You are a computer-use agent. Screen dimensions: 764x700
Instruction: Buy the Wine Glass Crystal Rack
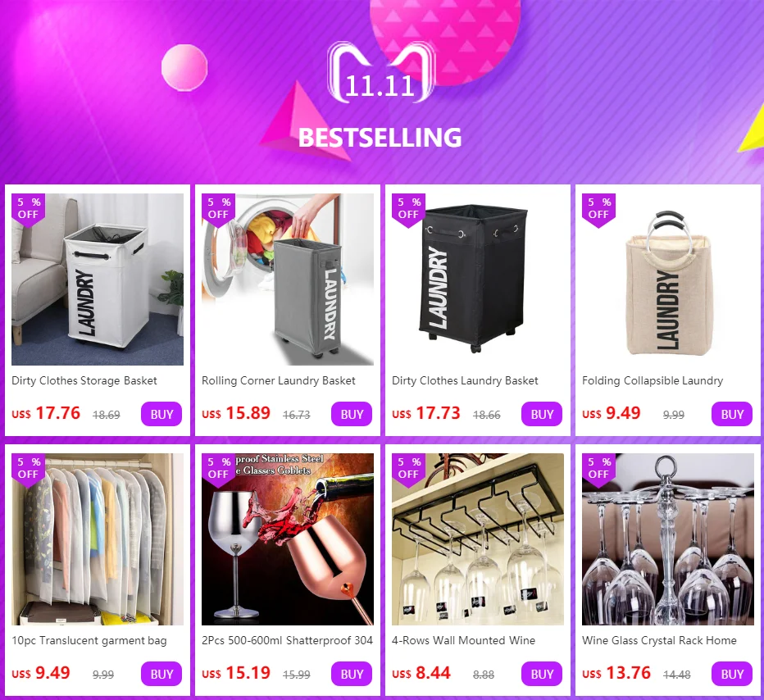(732, 674)
